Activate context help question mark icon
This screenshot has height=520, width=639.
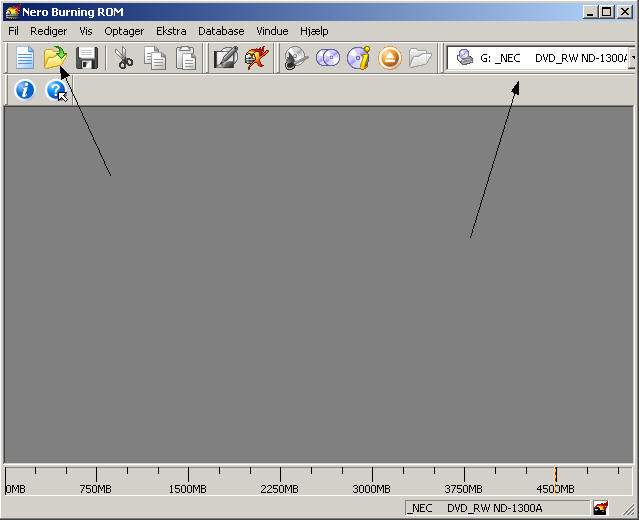[56, 90]
